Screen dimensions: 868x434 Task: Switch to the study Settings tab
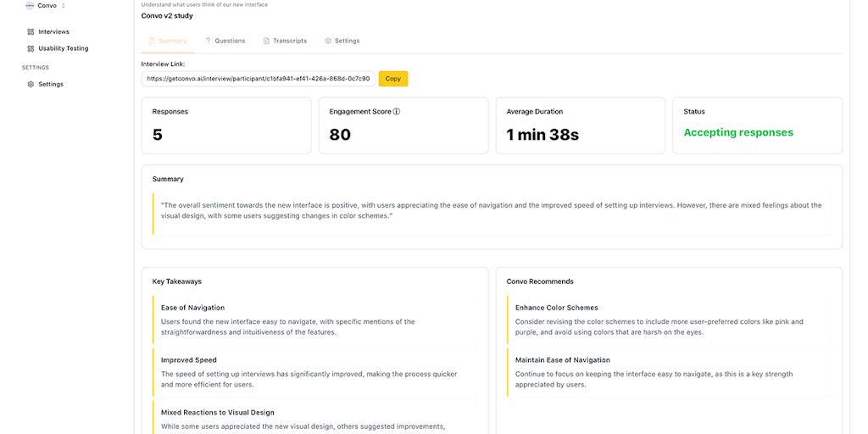[342, 41]
